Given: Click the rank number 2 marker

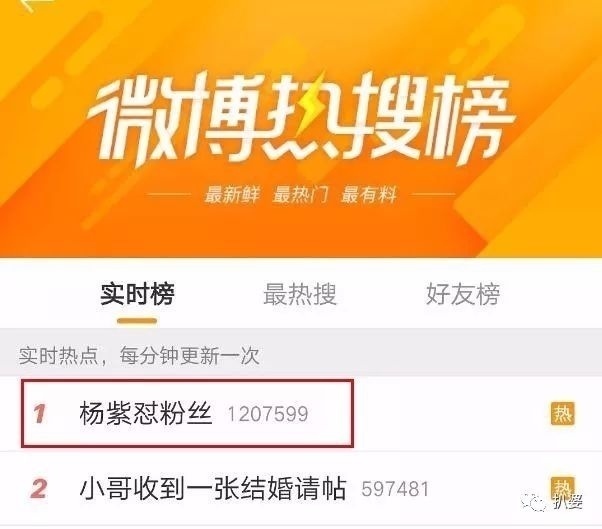Looking at the screenshot, I should [39, 489].
